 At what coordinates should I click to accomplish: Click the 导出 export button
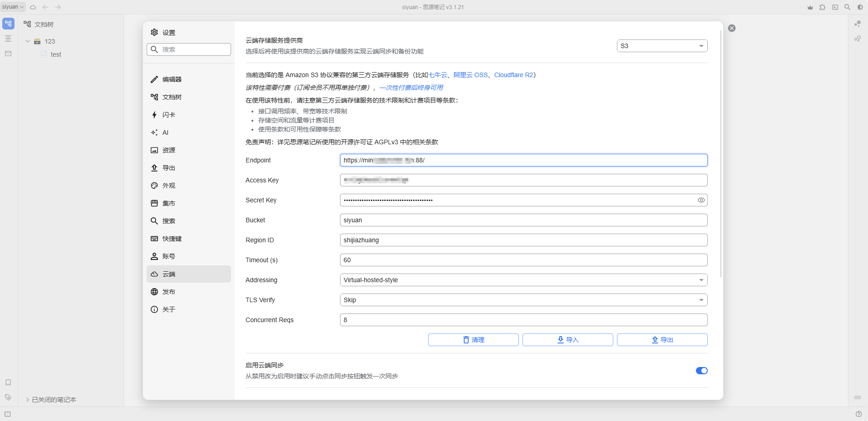(661, 340)
